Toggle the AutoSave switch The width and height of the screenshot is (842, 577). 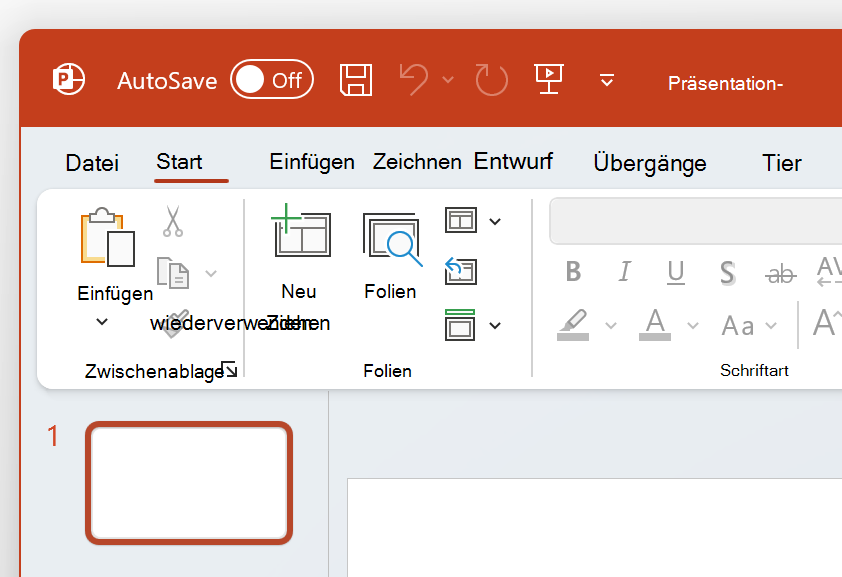(x=272, y=79)
